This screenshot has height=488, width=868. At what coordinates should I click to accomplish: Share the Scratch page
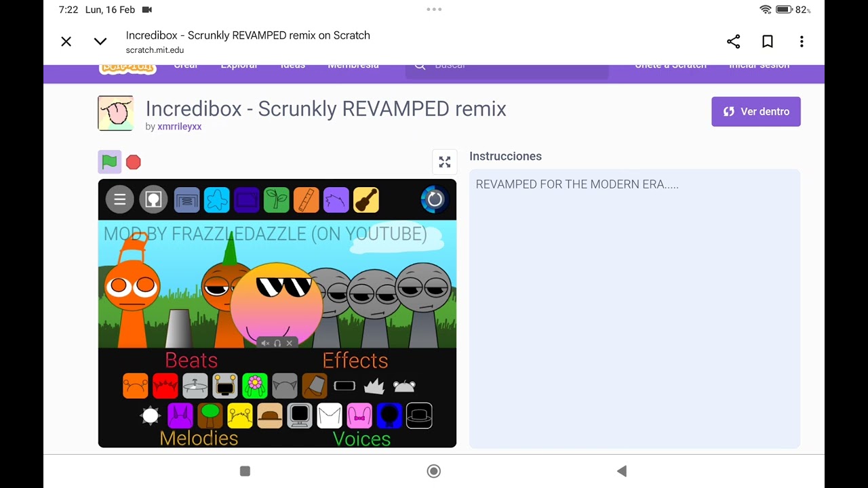click(x=733, y=41)
